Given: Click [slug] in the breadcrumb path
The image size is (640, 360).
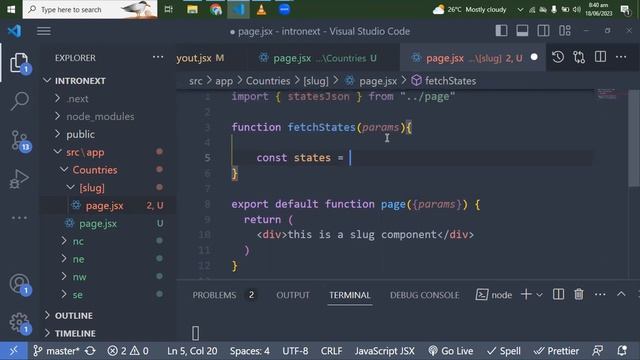Looking at the screenshot, I should (x=316, y=81).
